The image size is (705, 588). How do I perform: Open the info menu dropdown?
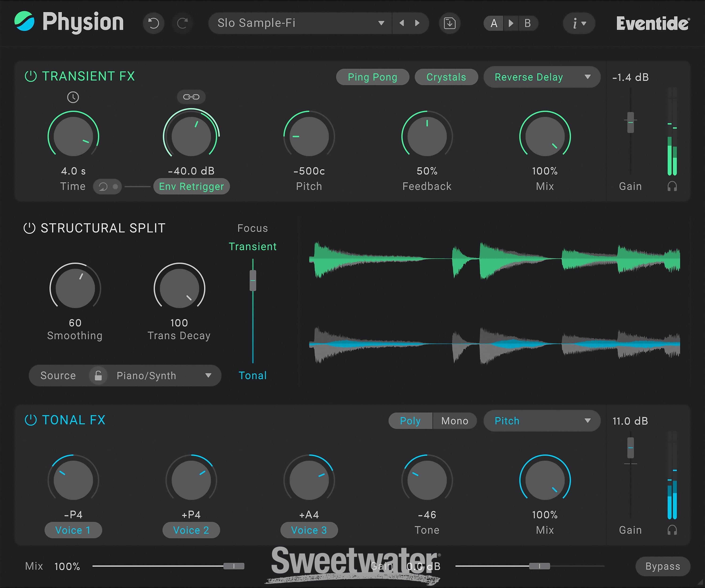(x=579, y=23)
